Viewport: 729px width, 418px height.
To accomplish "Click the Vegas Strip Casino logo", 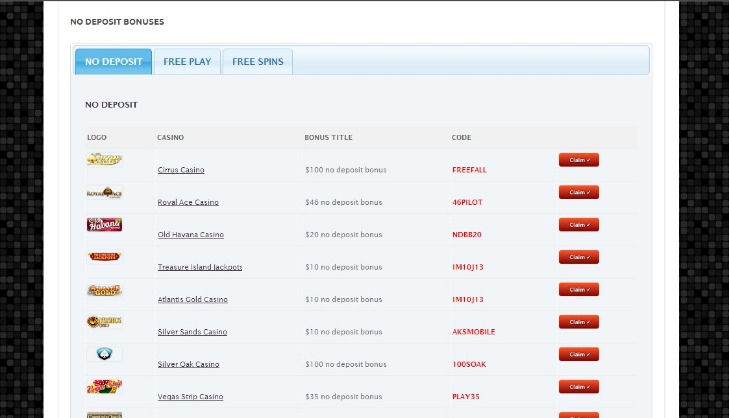I will coord(104,386).
